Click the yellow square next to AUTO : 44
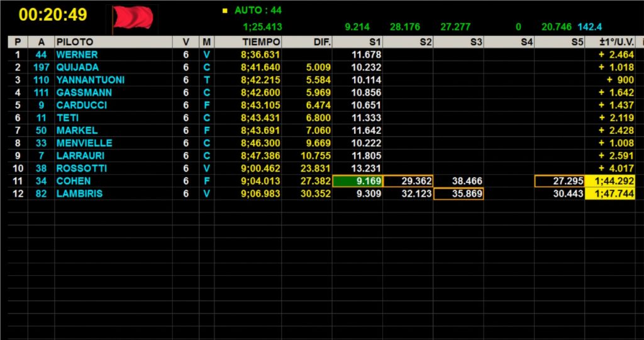Viewport: 644px width, 340px height. (x=225, y=11)
